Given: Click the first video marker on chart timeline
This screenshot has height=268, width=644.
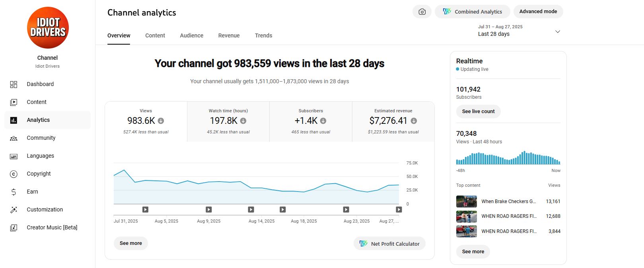Looking at the screenshot, I should pyautogui.click(x=146, y=209).
